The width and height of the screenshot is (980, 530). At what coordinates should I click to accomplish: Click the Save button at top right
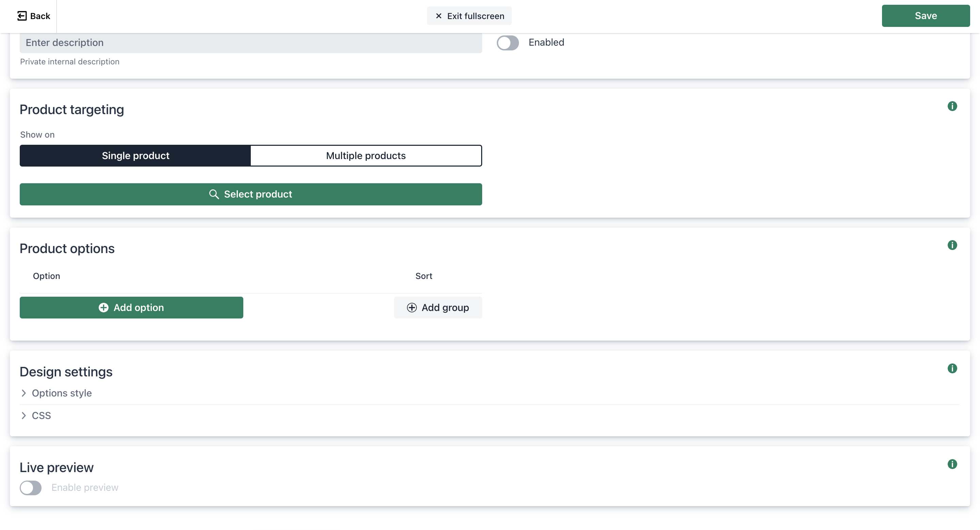click(x=925, y=16)
